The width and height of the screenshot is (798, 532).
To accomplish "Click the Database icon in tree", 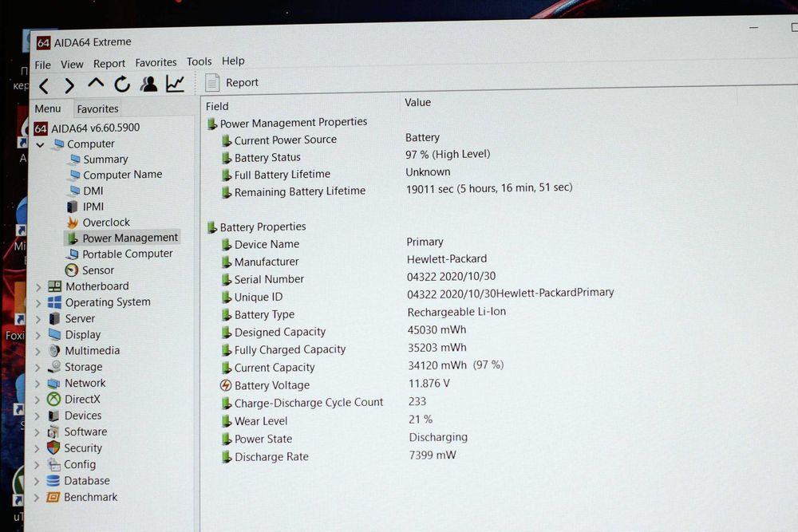I will 53,481.
